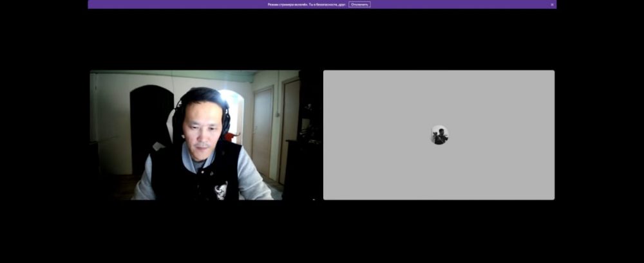
Task: Select the round avatar in gray tile
Action: click(x=440, y=135)
